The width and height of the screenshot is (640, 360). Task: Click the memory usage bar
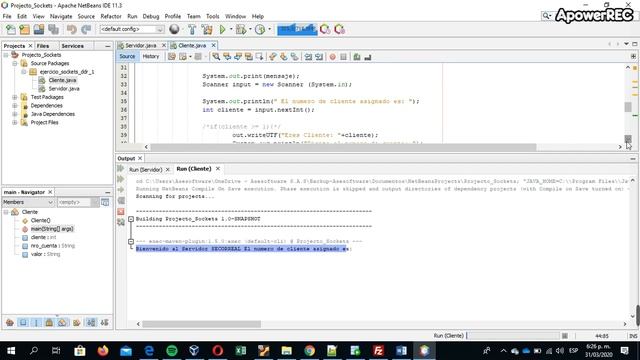point(297,29)
